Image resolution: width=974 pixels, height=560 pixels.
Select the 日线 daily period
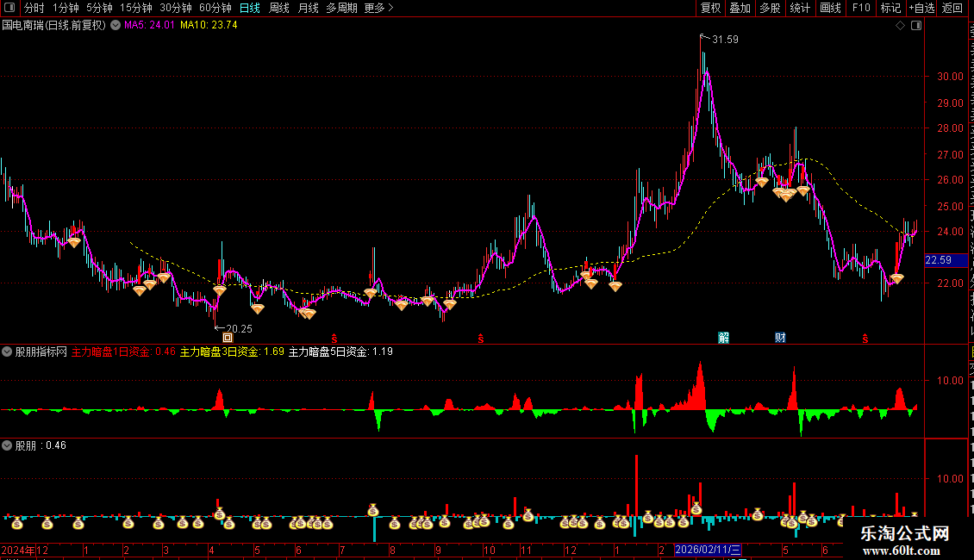[250, 8]
